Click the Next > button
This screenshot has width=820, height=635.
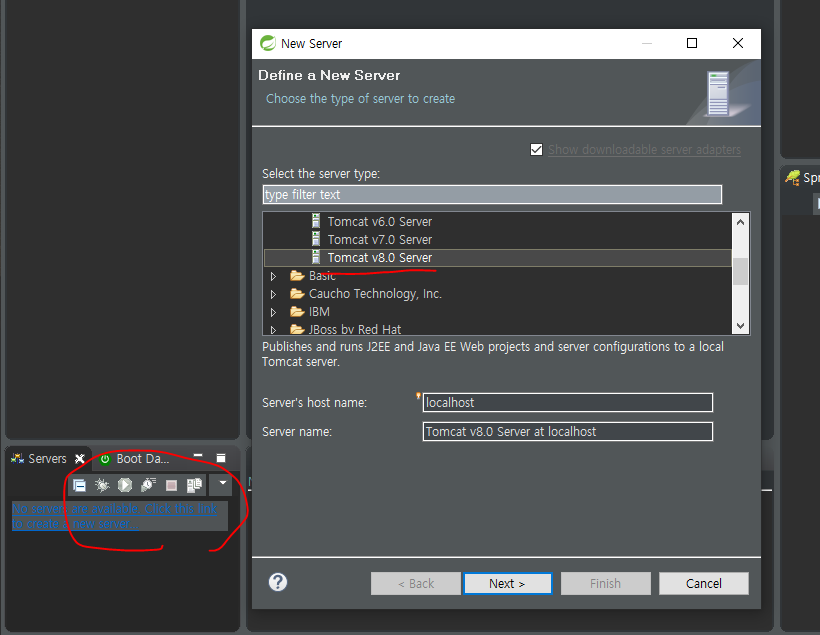tap(507, 583)
